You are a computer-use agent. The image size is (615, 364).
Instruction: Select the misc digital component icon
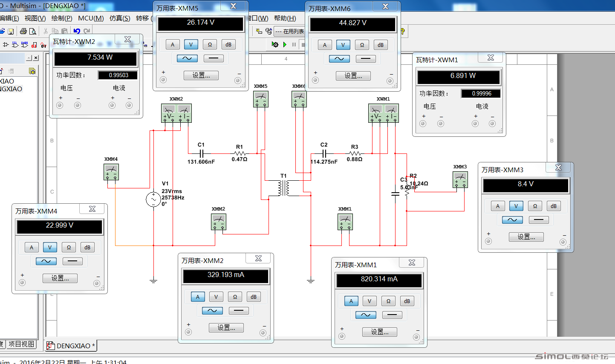coord(34,44)
